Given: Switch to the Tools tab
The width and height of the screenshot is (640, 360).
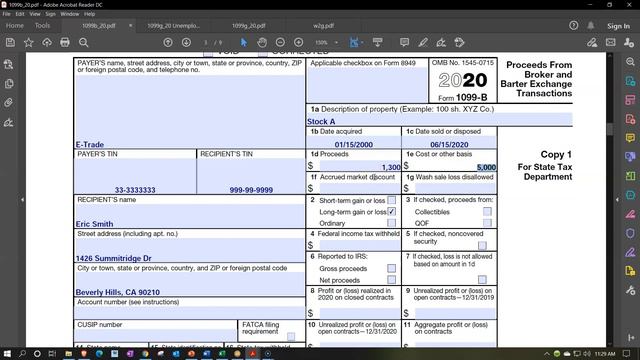Looking at the screenshot, I should click(42, 25).
